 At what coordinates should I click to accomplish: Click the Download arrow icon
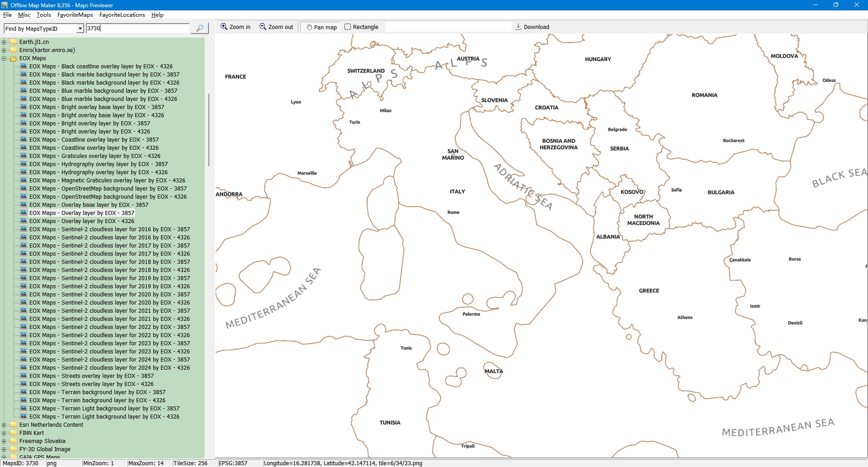coord(519,27)
